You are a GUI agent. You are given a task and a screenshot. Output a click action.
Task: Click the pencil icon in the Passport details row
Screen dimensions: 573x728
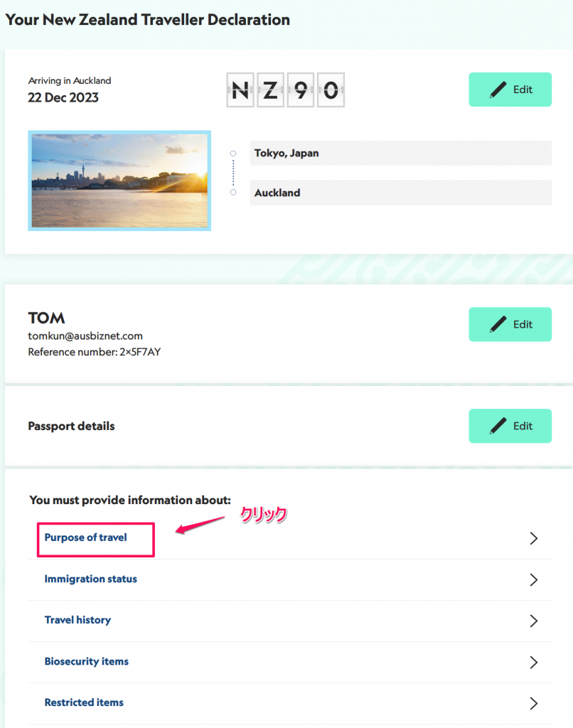[498, 426]
